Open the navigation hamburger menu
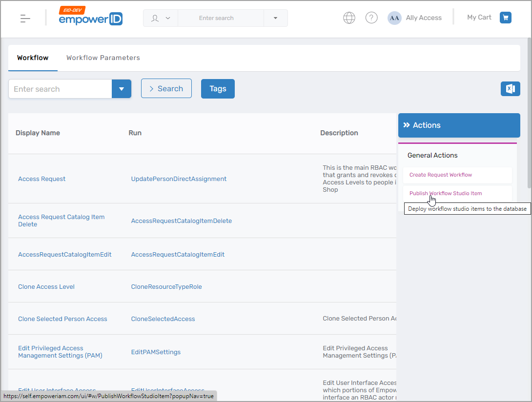Screen dimensions: 532x402 (x=25, y=18)
